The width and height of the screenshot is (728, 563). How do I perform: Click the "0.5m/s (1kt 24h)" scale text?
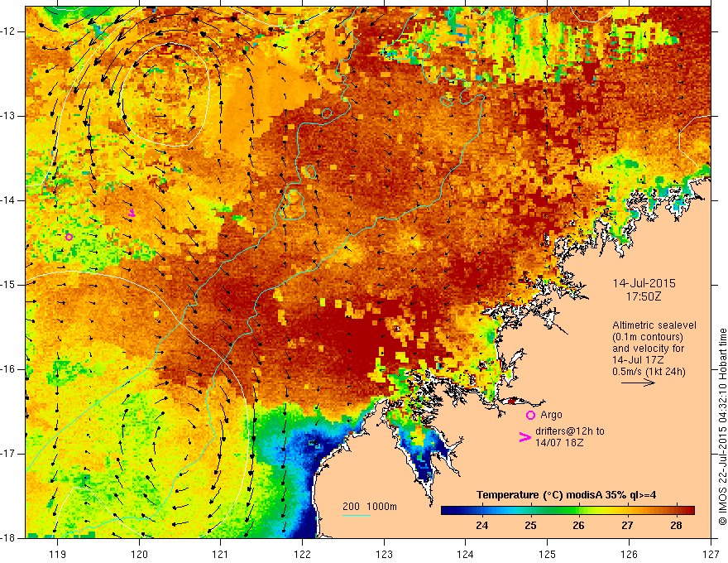(649, 372)
